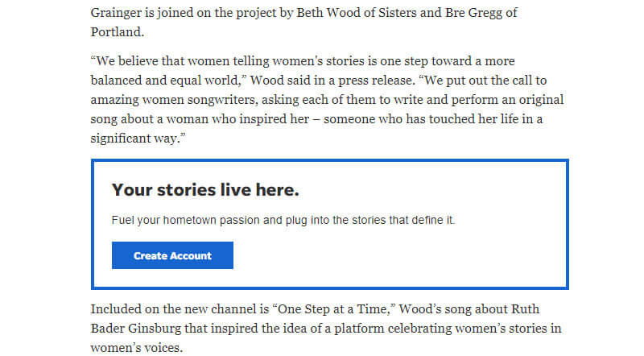Click the name 'Bre Gregg' in the first paragraph
Viewport: 644px width, 356px height.
473,13
